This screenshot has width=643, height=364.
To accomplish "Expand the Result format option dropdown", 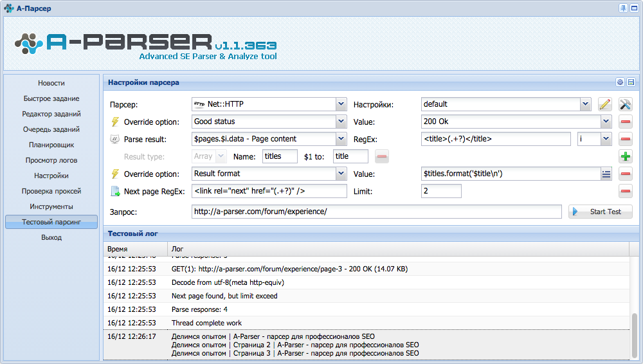I will [341, 174].
